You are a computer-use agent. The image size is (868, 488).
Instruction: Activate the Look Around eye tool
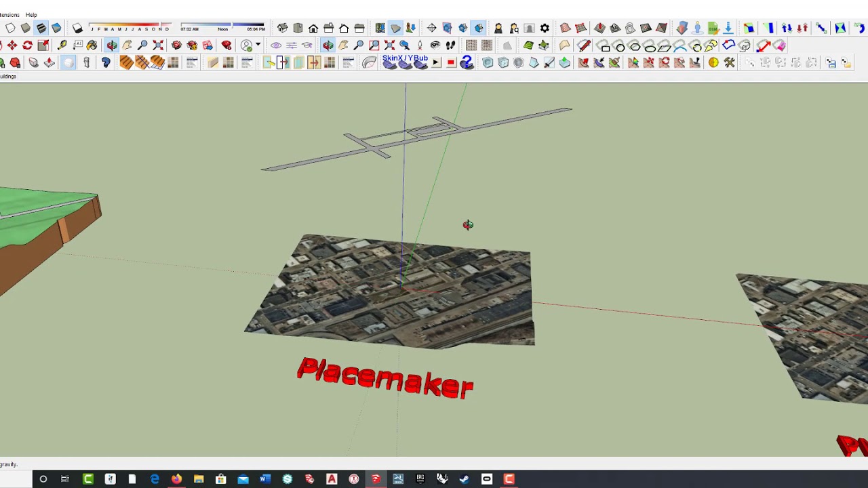coord(435,45)
